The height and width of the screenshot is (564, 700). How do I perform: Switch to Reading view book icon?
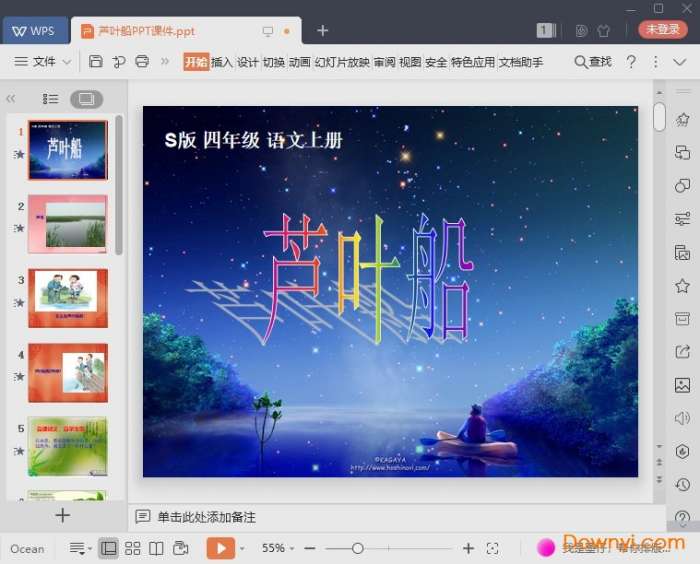point(156,548)
